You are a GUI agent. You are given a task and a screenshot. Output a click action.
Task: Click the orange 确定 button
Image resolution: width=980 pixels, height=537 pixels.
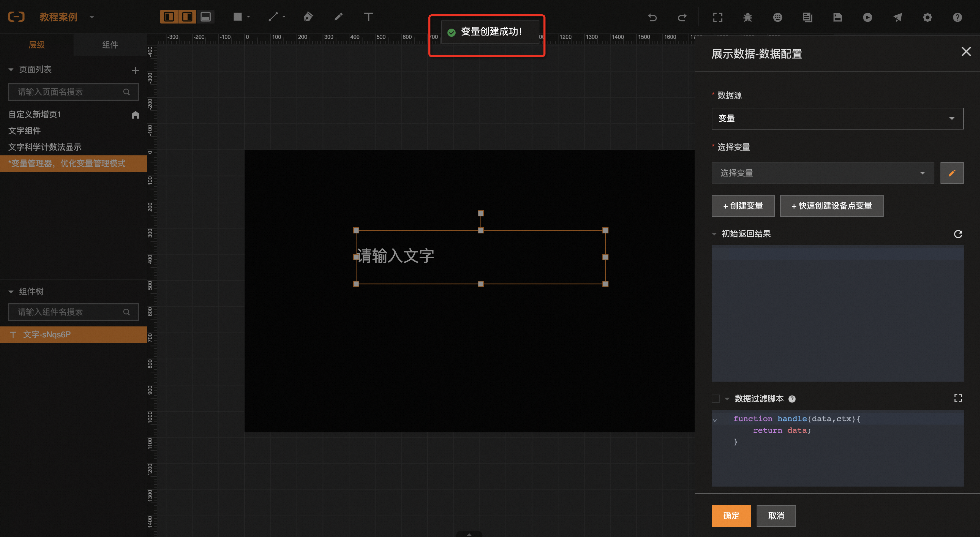click(731, 515)
